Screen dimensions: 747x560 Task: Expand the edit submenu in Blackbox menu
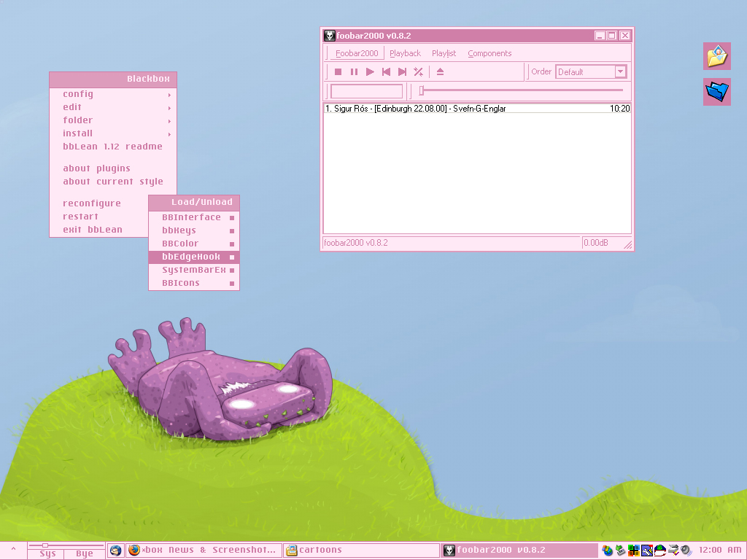(113, 108)
